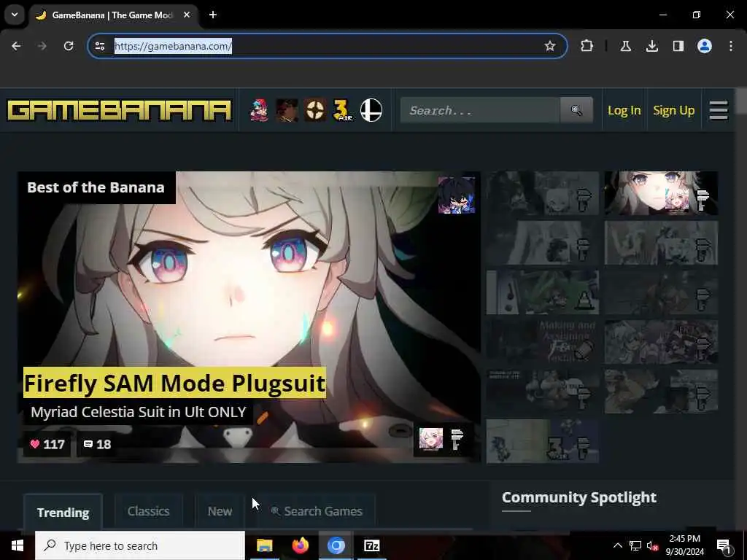Click the 117 likes heart counter
The image size is (747, 560).
47,444
